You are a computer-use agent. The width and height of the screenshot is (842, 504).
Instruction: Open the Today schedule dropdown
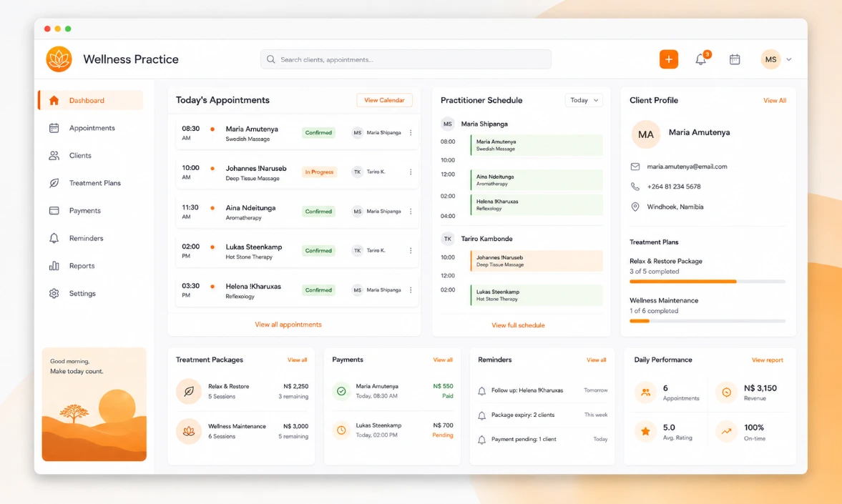(x=584, y=100)
